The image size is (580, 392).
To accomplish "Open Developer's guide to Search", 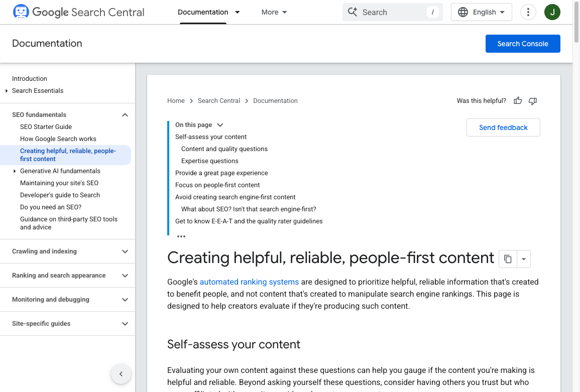I will [x=60, y=195].
